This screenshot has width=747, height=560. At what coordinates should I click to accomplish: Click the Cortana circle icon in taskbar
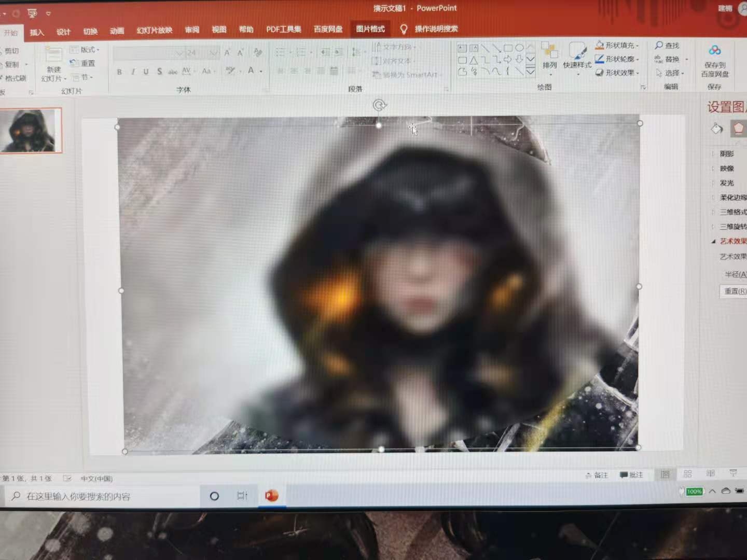[214, 496]
